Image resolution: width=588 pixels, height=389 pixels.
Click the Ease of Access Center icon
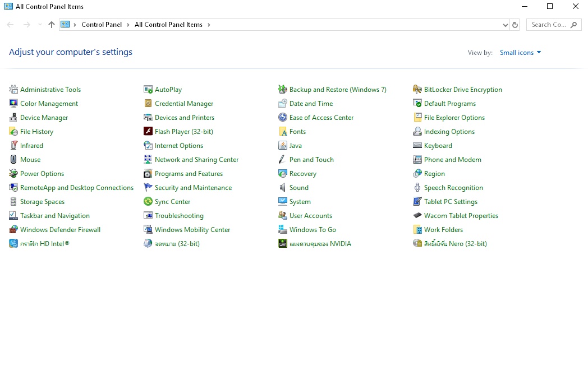click(283, 117)
